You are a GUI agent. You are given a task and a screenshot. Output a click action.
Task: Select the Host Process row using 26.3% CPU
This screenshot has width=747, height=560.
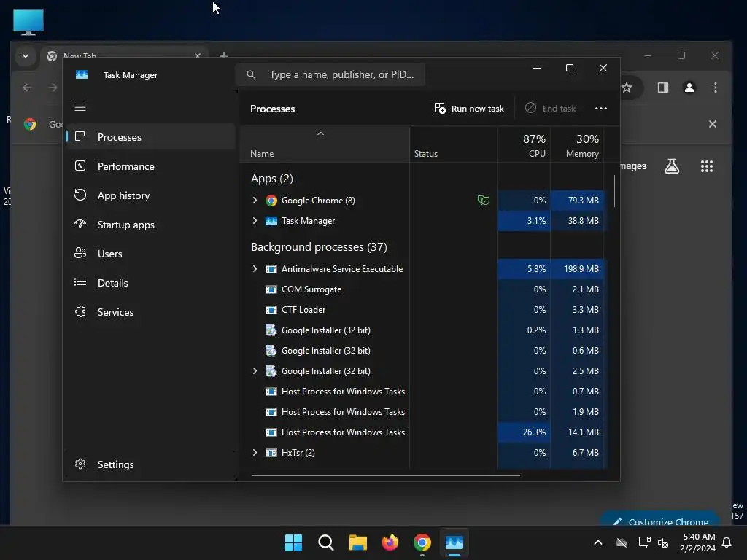coord(422,432)
